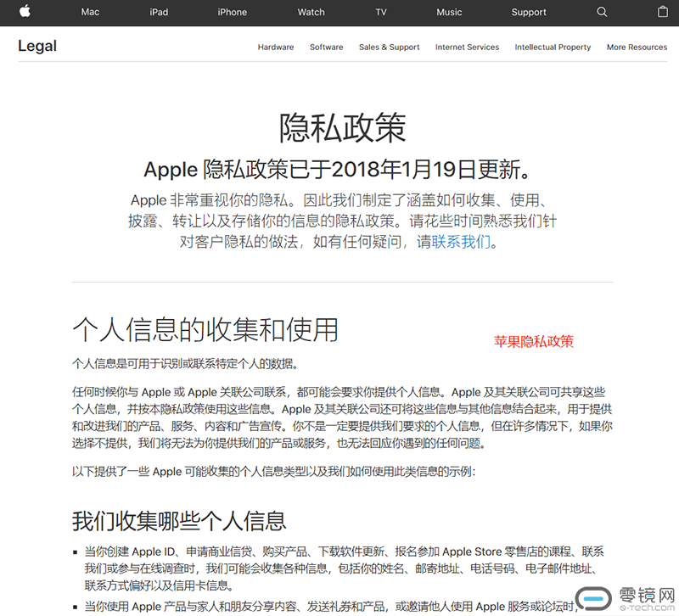
Task: Click the Legal page title link
Action: tap(37, 46)
